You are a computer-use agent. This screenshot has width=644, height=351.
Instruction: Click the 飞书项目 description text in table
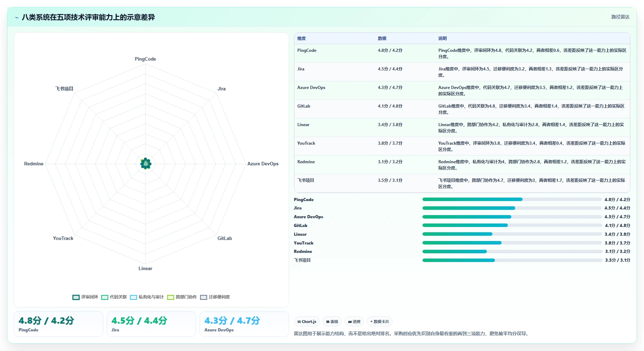[532, 184]
